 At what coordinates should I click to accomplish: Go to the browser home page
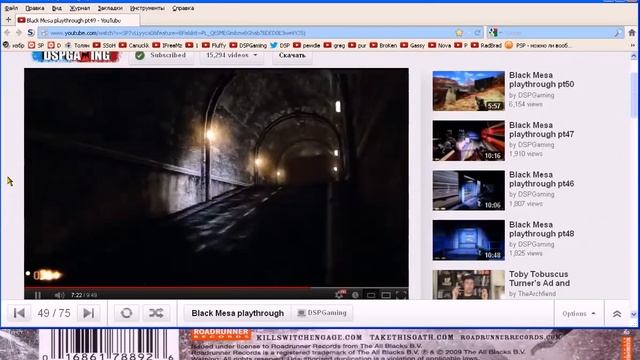[x=632, y=33]
